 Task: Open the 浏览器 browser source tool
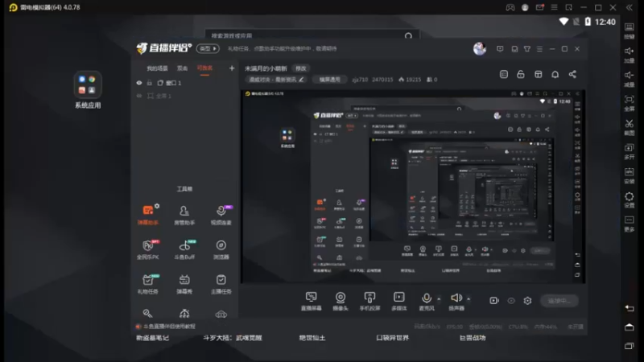[x=221, y=249]
